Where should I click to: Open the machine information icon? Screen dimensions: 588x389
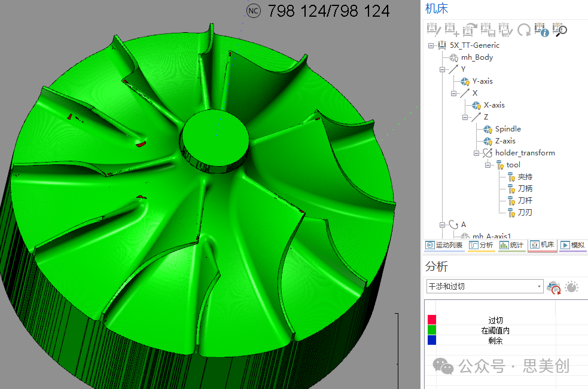(542, 29)
